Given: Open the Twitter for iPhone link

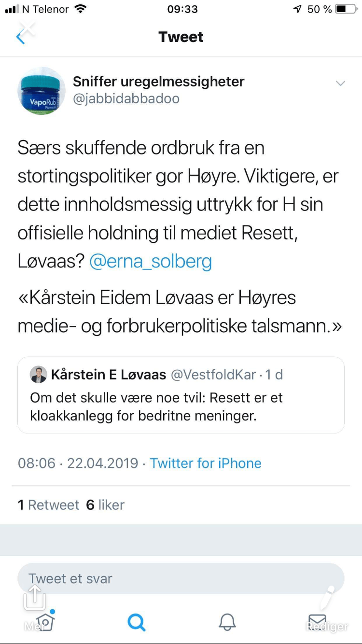Looking at the screenshot, I should click(206, 463).
